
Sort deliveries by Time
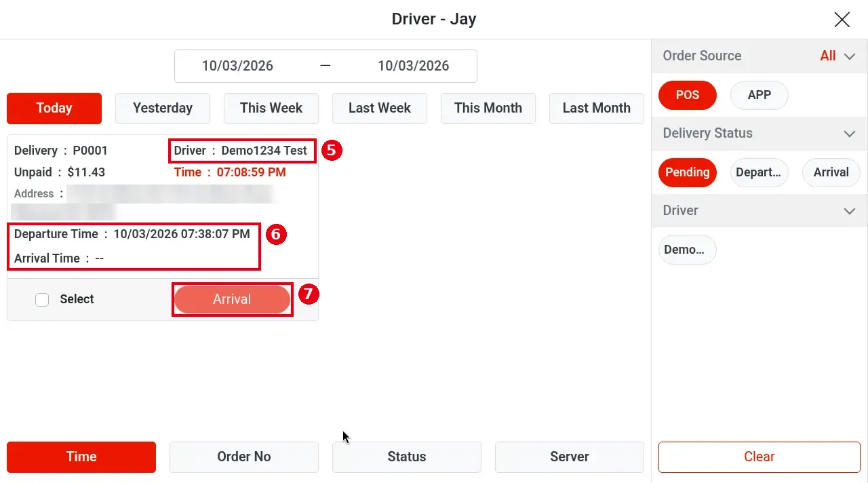[81, 457]
